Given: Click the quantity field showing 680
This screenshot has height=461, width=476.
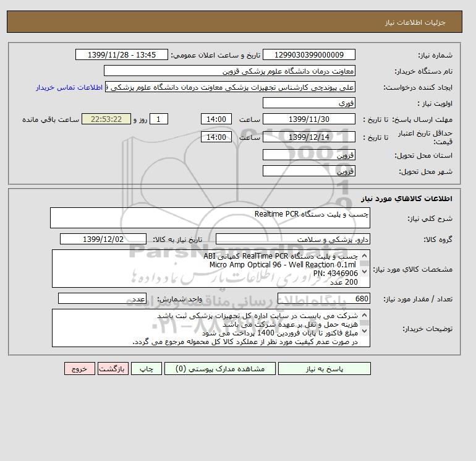Looking at the screenshot, I should point(323,299).
